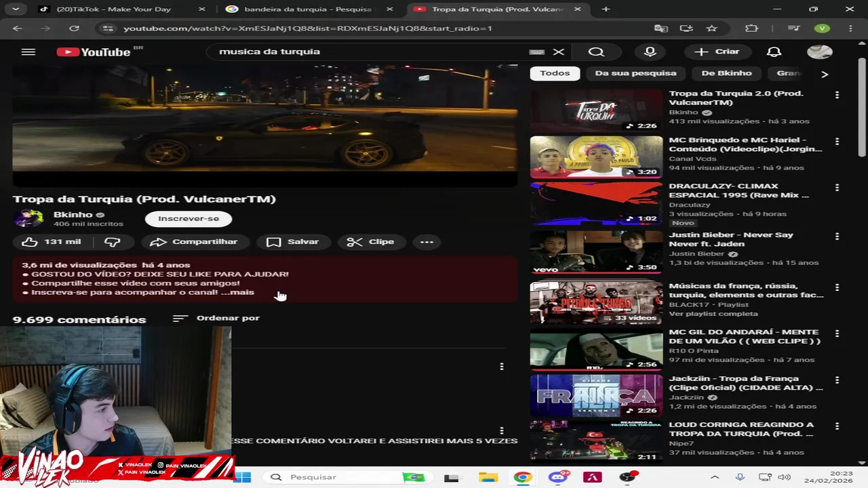868x488 pixels.
Task: Open options for first comment
Action: click(x=501, y=366)
